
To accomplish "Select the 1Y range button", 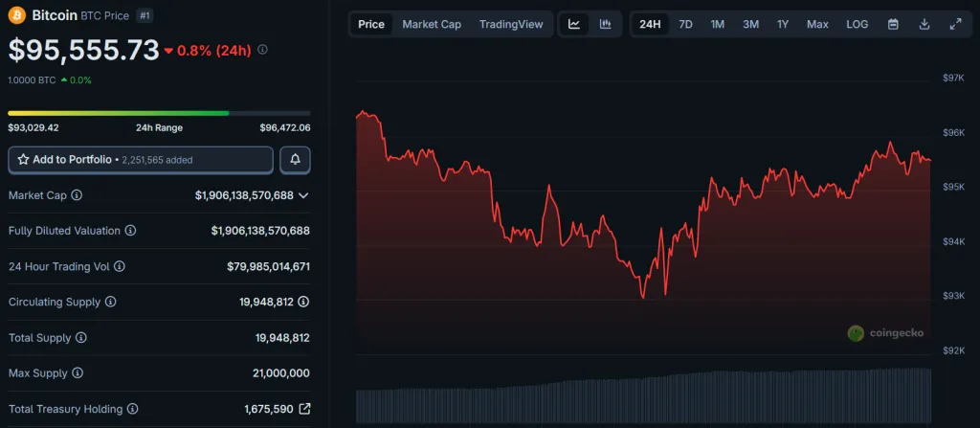I will tap(783, 24).
